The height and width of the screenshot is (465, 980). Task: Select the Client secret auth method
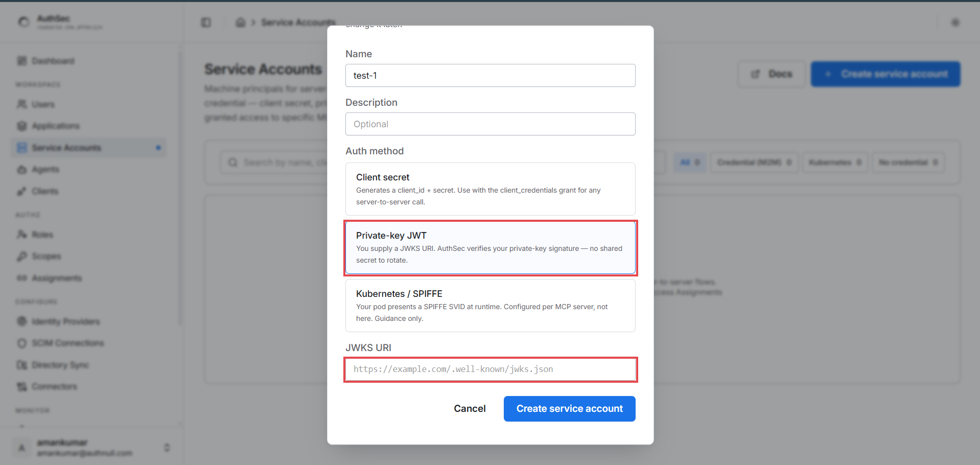[x=490, y=189]
